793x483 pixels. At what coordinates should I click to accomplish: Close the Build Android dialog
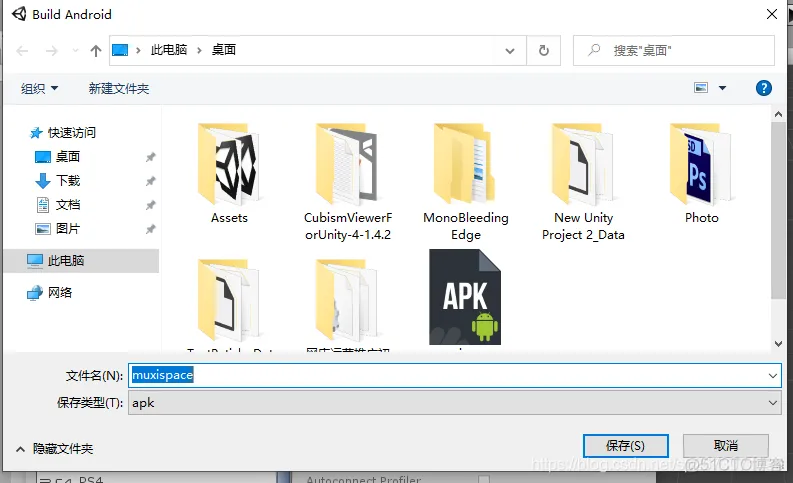772,14
